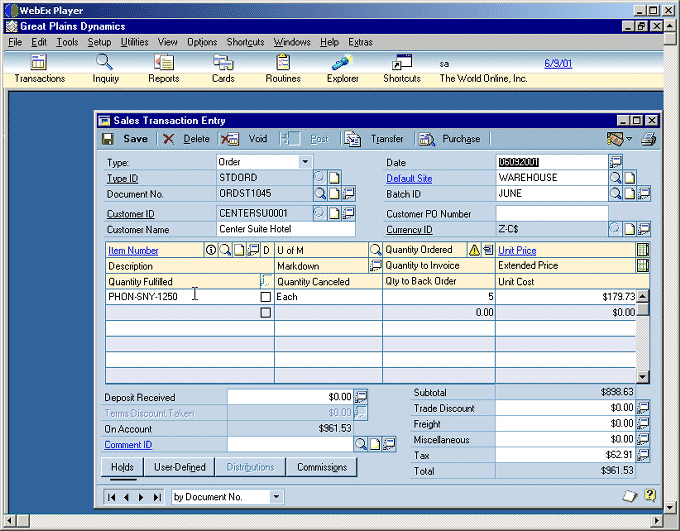Click the Type ID label link
This screenshot has height=531, width=680.
tap(122, 178)
